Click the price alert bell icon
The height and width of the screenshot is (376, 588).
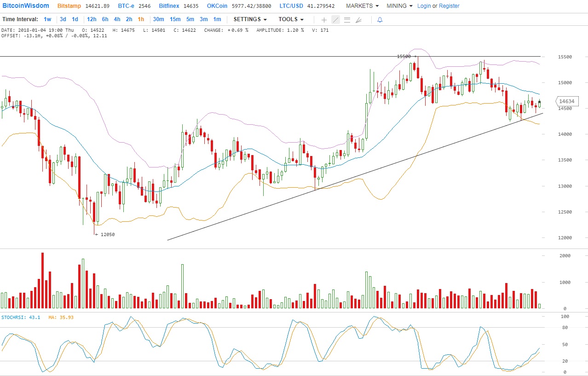(x=380, y=20)
